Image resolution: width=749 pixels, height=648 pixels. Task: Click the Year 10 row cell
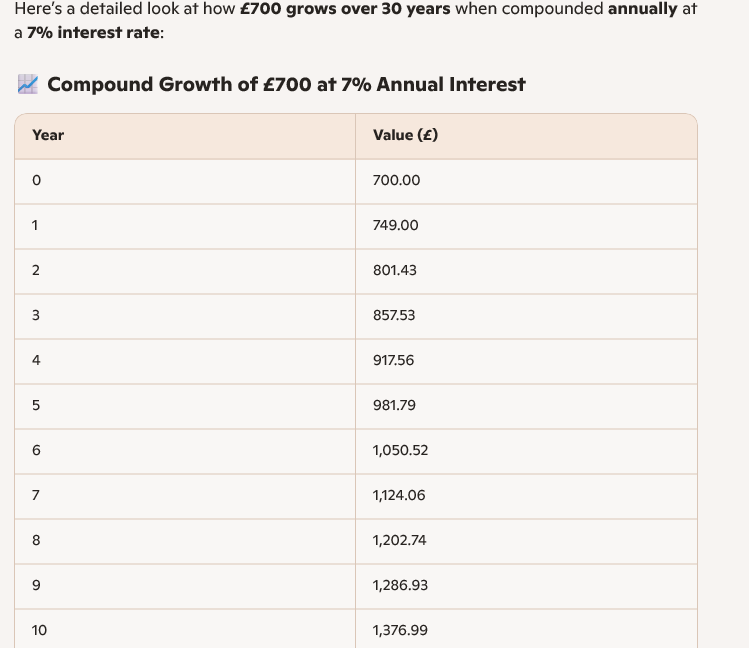[40, 631]
